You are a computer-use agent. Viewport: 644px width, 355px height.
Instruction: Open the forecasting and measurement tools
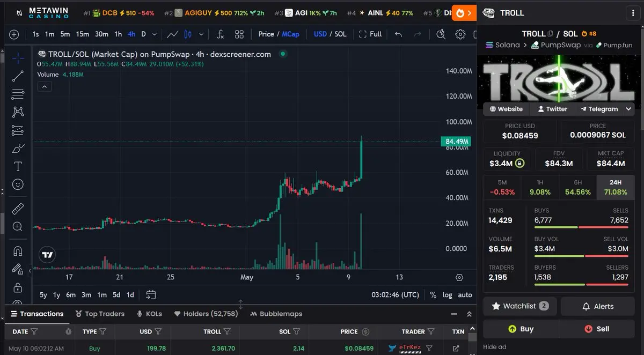point(18,130)
